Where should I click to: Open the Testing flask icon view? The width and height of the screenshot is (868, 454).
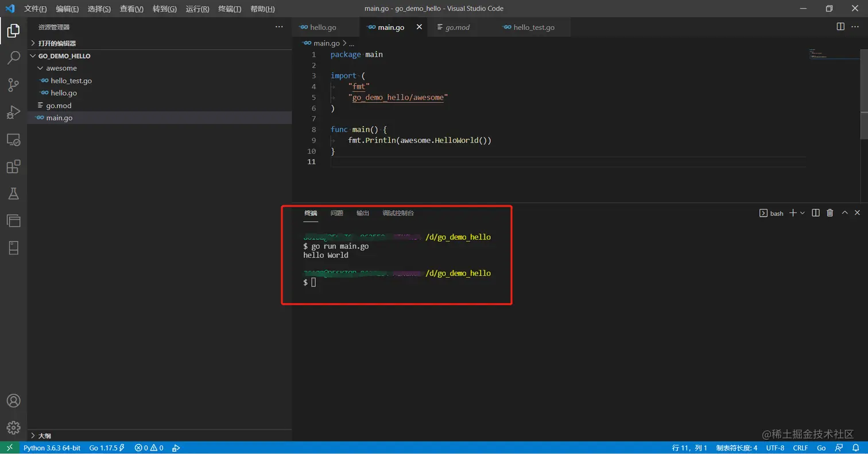coord(13,193)
